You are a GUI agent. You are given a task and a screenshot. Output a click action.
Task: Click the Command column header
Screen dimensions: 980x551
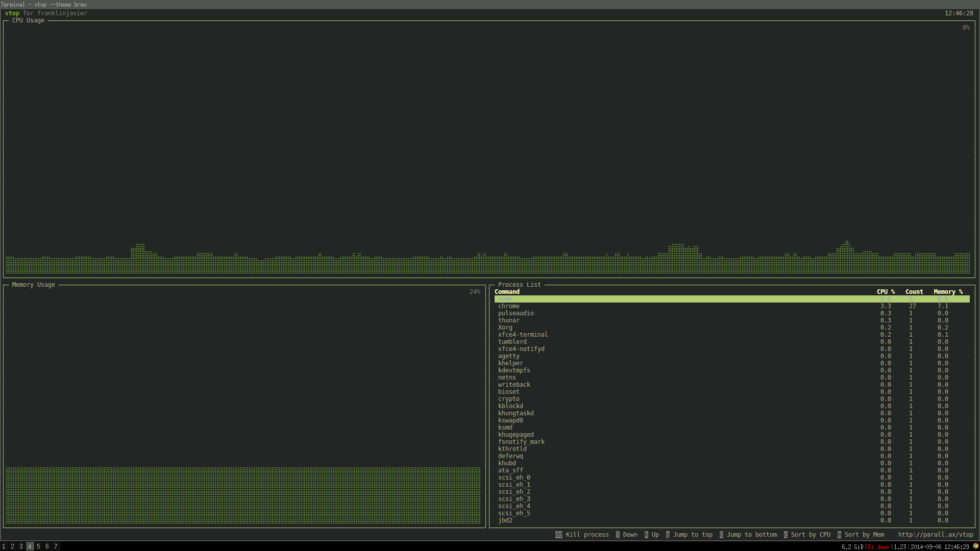(507, 292)
